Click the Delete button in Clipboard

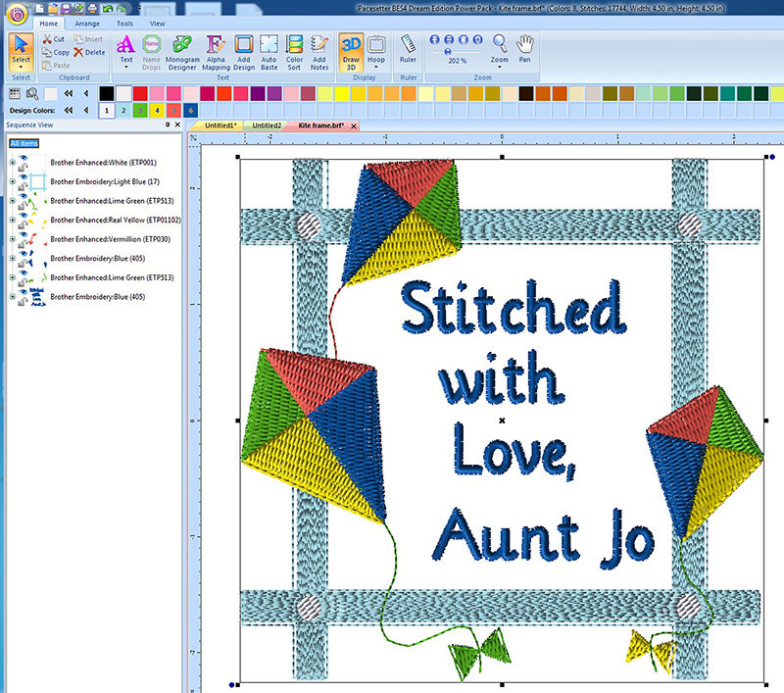tap(89, 52)
